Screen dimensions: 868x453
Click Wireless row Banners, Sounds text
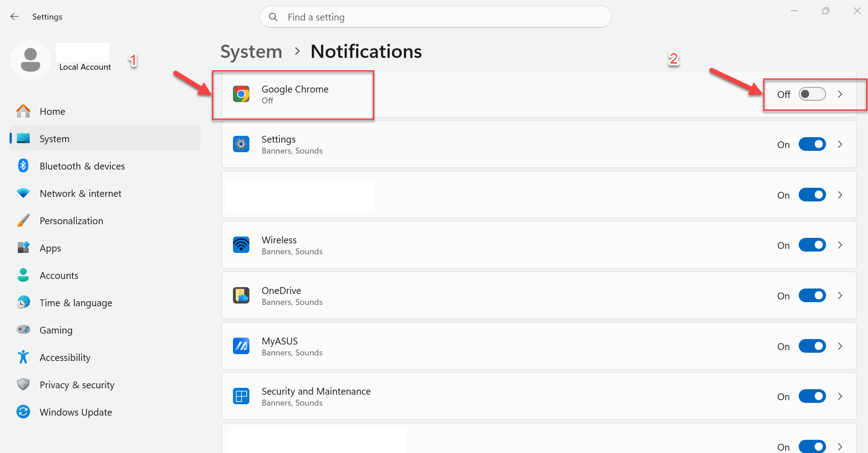point(292,252)
